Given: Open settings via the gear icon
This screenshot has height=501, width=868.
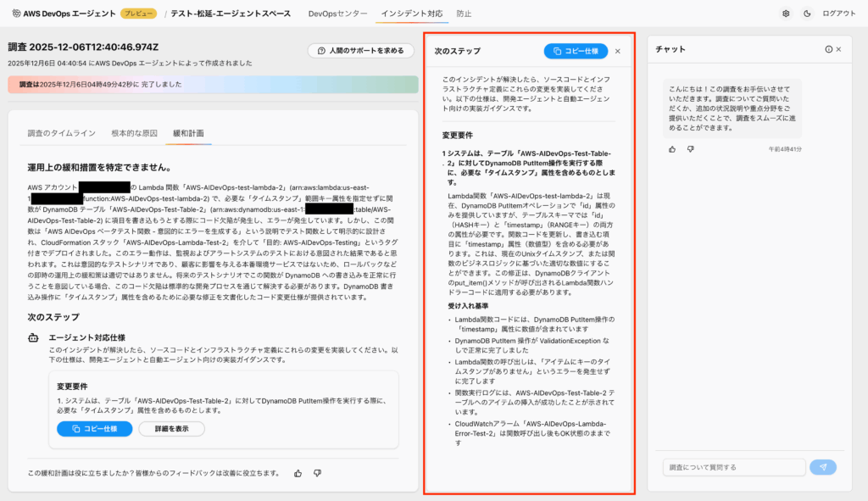Looking at the screenshot, I should (x=786, y=14).
